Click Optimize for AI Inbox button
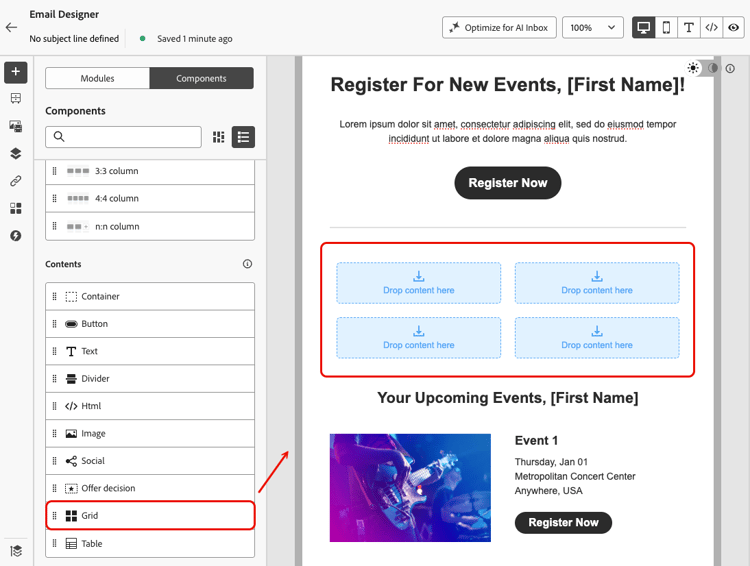Viewport: 750px width, 566px height. (499, 27)
